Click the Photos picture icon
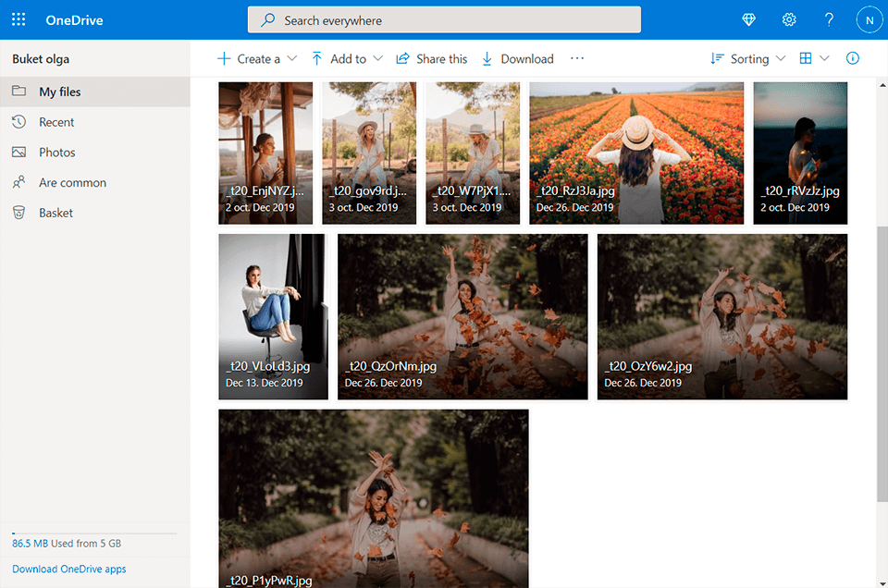888x588 pixels. tap(18, 152)
